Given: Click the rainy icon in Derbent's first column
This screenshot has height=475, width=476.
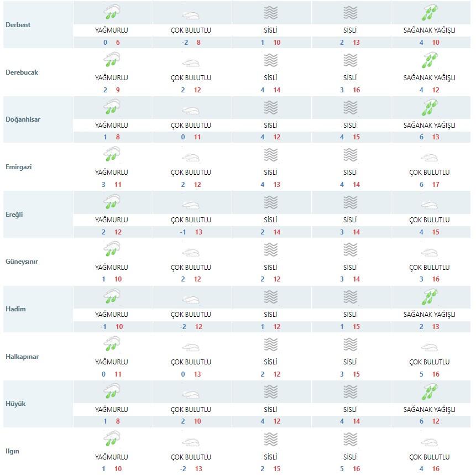Looking at the screenshot, I should (x=112, y=12).
